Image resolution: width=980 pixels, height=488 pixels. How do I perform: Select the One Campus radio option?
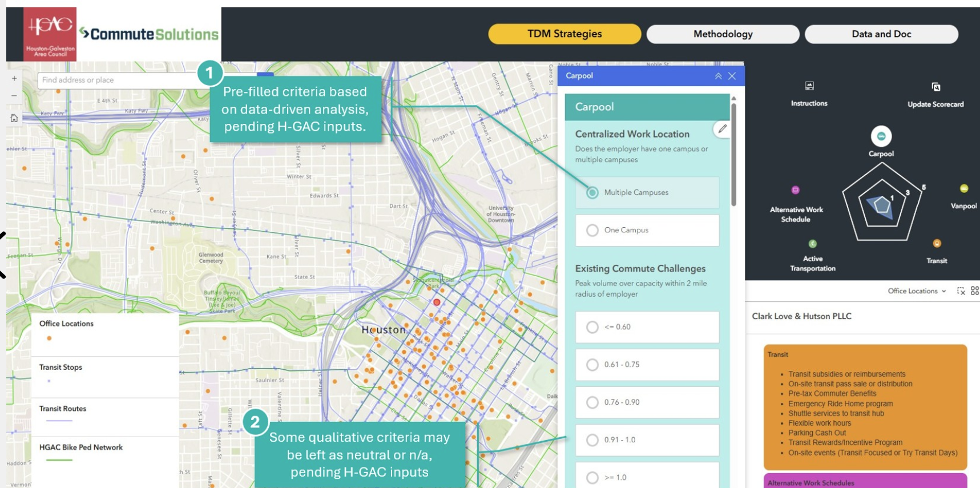tap(592, 231)
